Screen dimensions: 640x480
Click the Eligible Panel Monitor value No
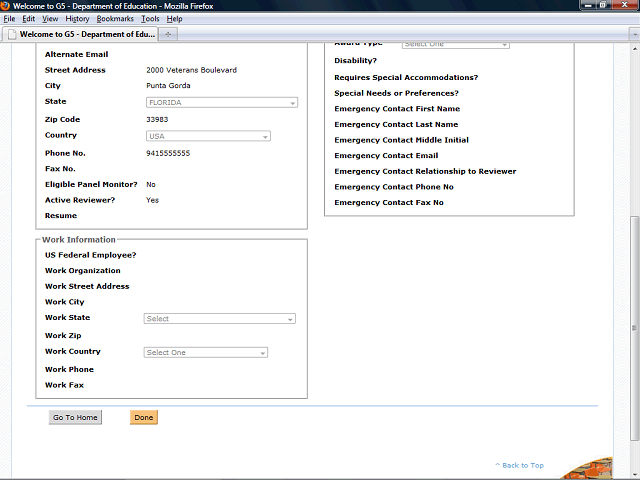pos(151,184)
